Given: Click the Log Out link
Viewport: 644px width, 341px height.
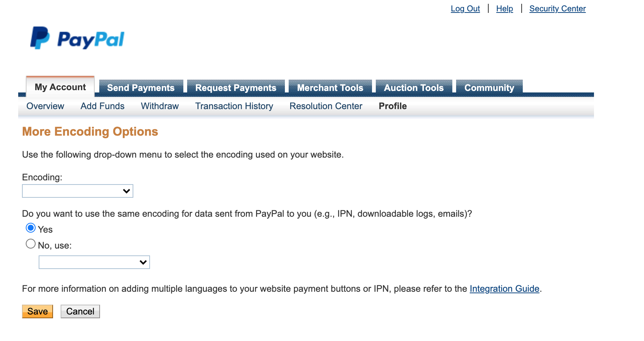Looking at the screenshot, I should click(465, 9).
